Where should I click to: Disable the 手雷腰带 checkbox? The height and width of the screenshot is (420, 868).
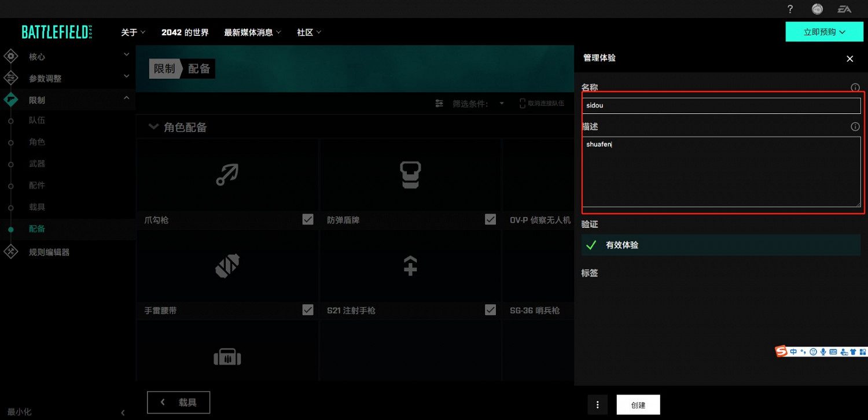pyautogui.click(x=308, y=310)
